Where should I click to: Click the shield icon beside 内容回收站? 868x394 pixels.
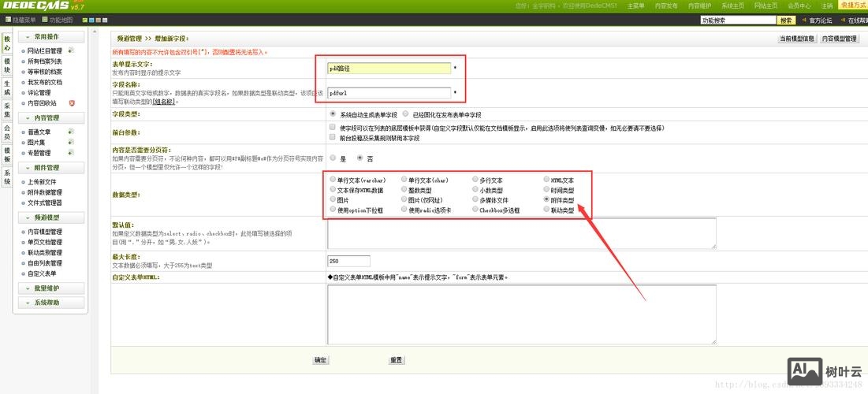72,102
